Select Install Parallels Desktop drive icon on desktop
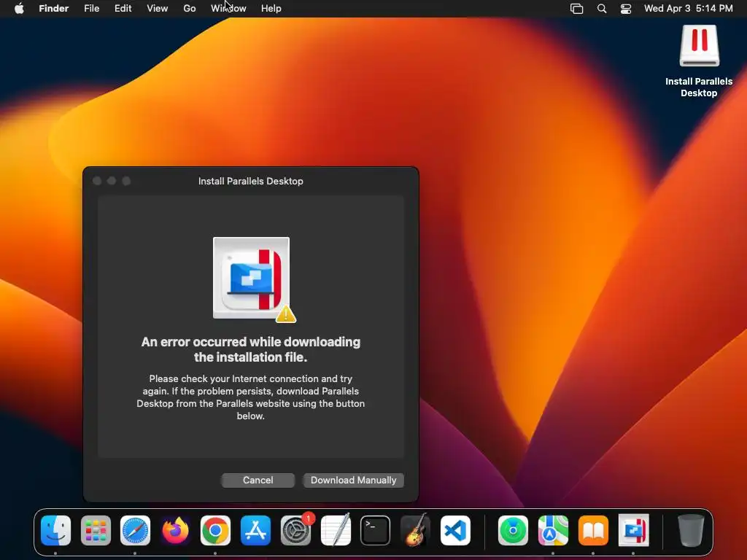Image resolution: width=747 pixels, height=560 pixels. (x=699, y=46)
